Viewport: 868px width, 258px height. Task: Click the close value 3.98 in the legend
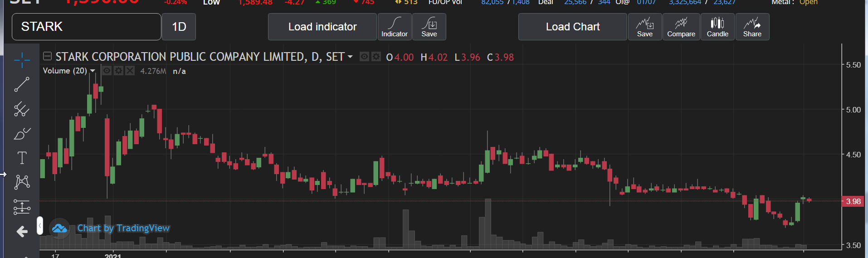[504, 57]
